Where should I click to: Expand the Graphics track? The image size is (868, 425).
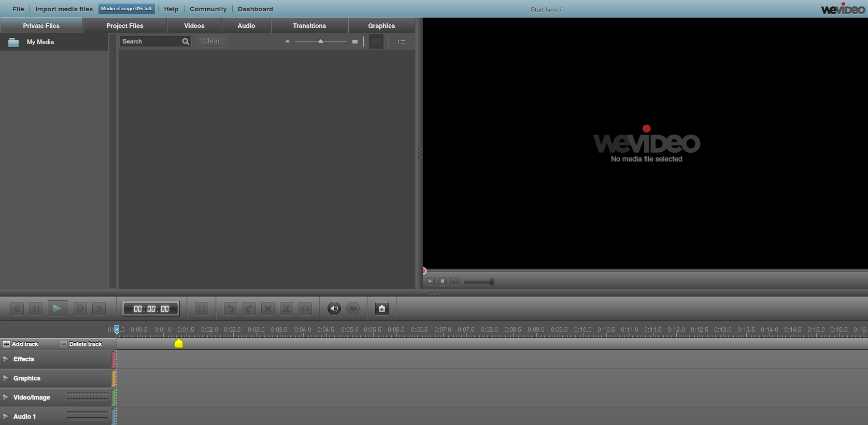click(x=6, y=378)
